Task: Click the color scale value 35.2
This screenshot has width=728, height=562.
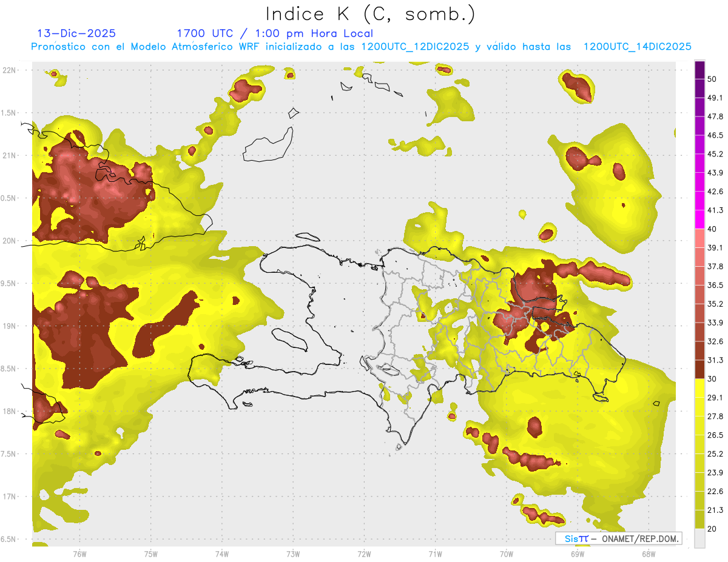Action: tap(715, 304)
